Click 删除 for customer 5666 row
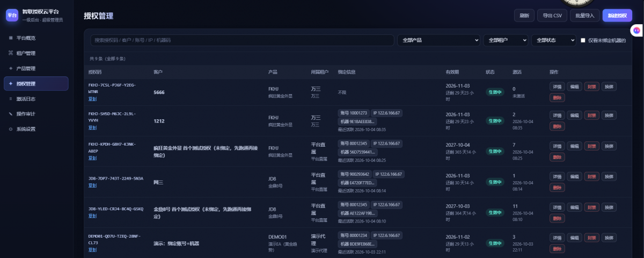This screenshot has height=258, width=644. click(x=557, y=97)
